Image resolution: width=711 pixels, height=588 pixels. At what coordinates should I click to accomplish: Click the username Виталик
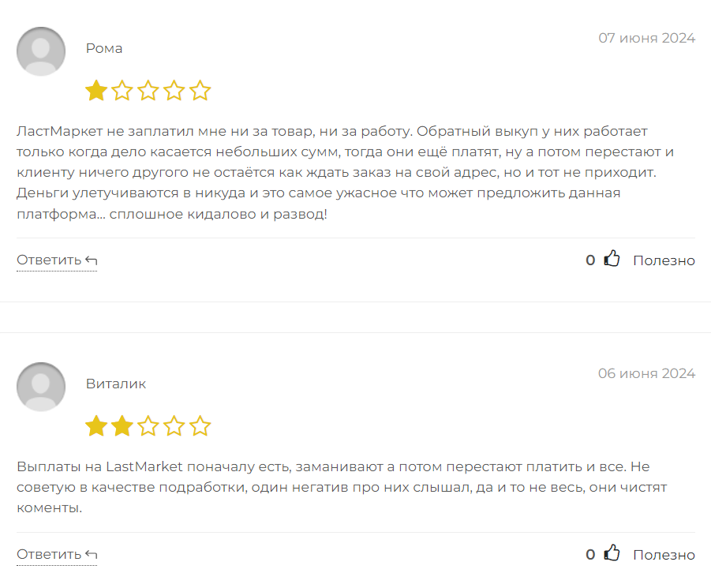116,384
